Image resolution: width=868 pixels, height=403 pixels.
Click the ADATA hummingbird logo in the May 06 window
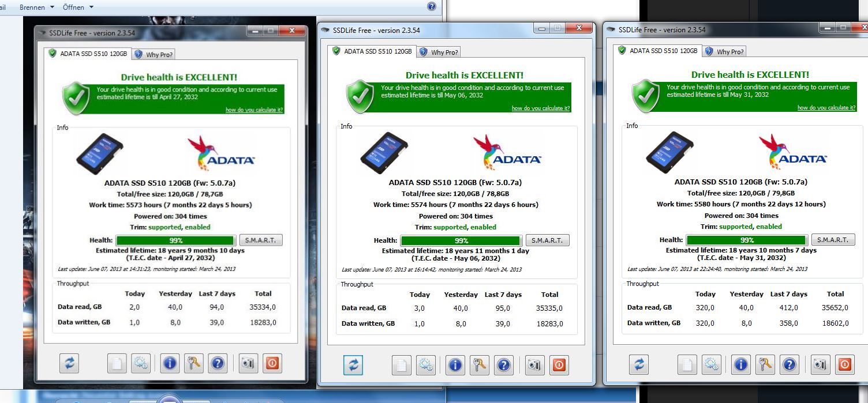click(507, 152)
